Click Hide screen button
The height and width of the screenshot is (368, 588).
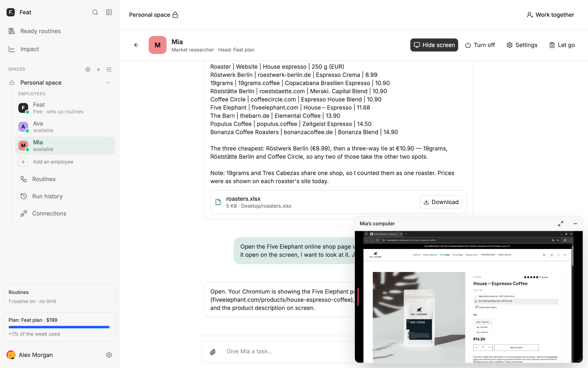point(434,45)
